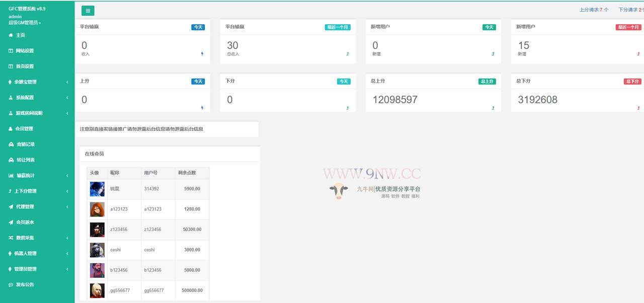The height and width of the screenshot is (303, 644).
Task: Expand the 数据采集 submenu chevron
Action: (x=67, y=238)
